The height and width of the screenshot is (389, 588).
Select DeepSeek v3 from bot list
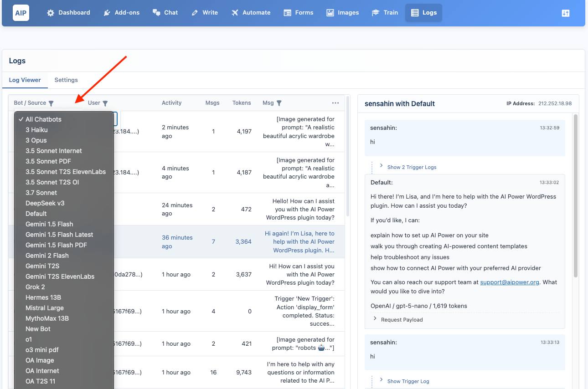pyautogui.click(x=64, y=203)
